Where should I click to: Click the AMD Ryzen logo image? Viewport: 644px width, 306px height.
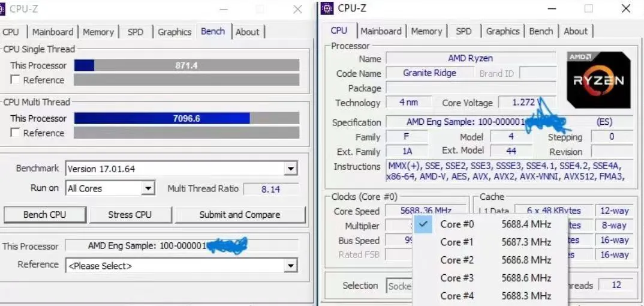coord(598,80)
